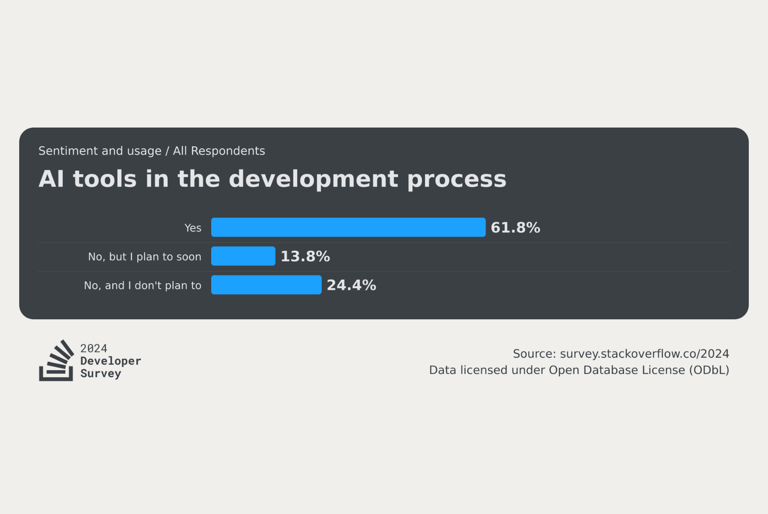The width and height of the screenshot is (768, 514).
Task: Click the "Developer Survey" text beside the logo
Action: [x=110, y=367]
